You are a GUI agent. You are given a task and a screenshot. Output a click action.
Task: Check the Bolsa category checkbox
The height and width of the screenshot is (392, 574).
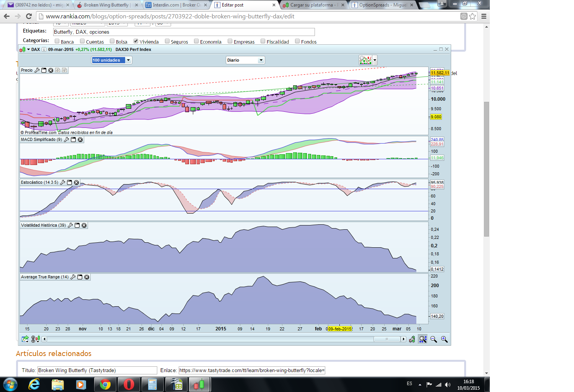[112, 41]
